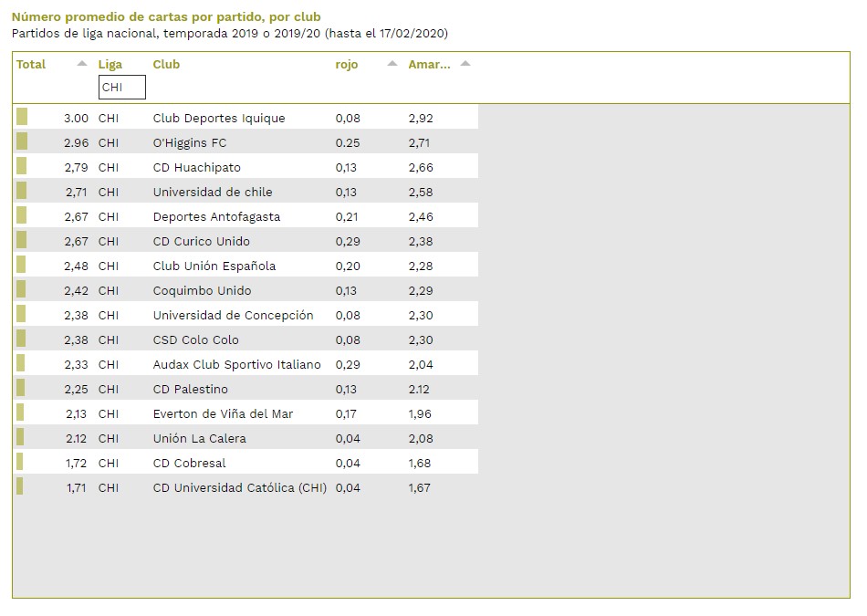Select Audax Club Sportivo Italiano row
Viewport: 867px width, 616px height.
tap(237, 365)
